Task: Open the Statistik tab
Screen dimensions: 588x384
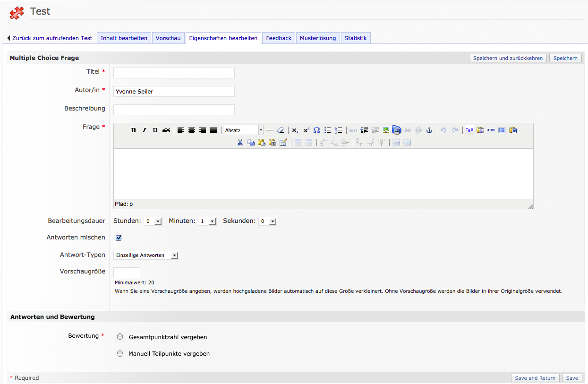Action: (x=355, y=38)
